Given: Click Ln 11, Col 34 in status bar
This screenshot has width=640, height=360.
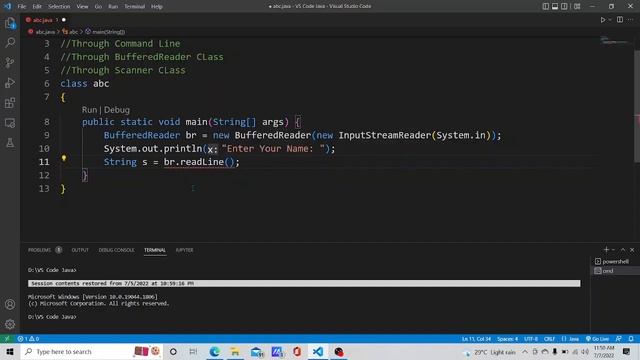Looking at the screenshot, I should click(476, 339).
